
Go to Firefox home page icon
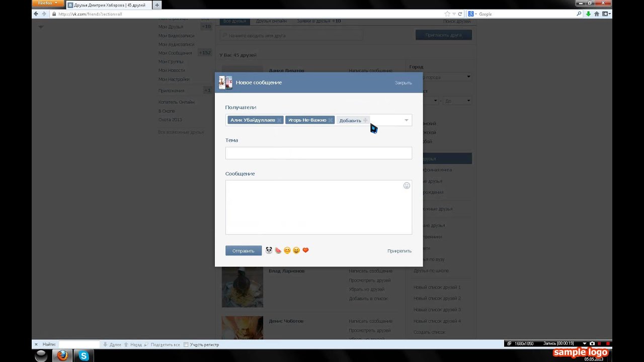coord(597,14)
